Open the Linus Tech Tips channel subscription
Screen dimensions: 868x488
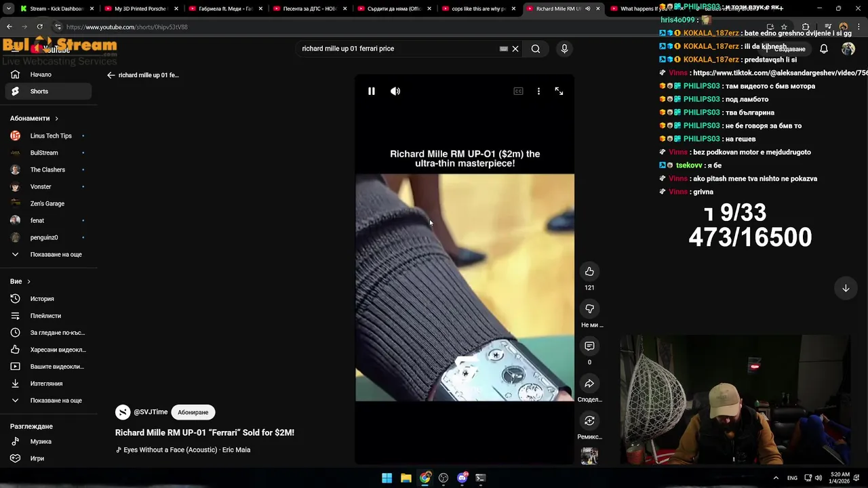pos(47,136)
